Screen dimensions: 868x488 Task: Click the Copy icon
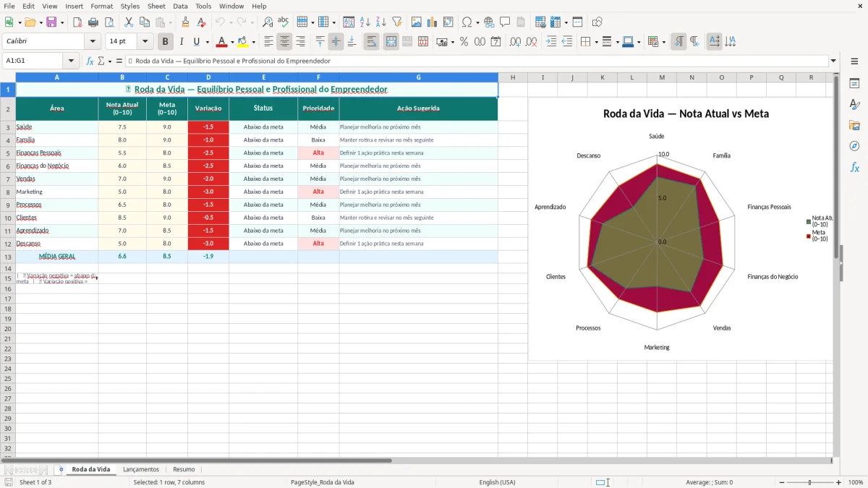tap(145, 22)
